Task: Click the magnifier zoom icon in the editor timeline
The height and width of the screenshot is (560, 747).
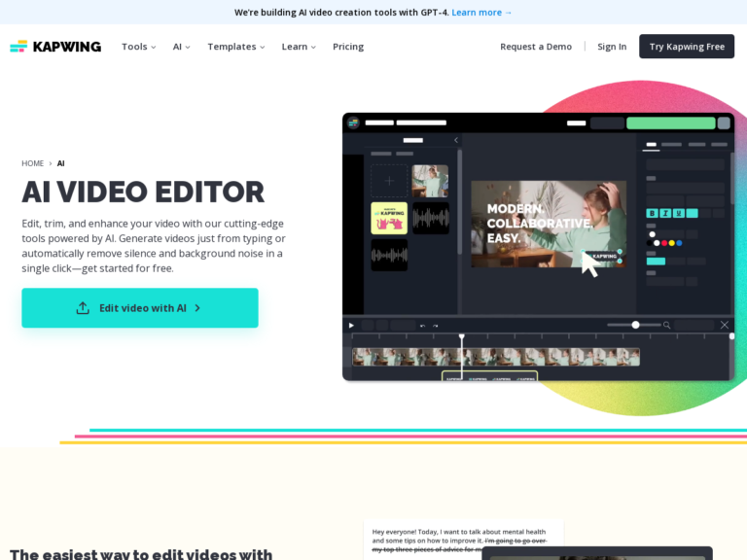Action: click(667, 326)
